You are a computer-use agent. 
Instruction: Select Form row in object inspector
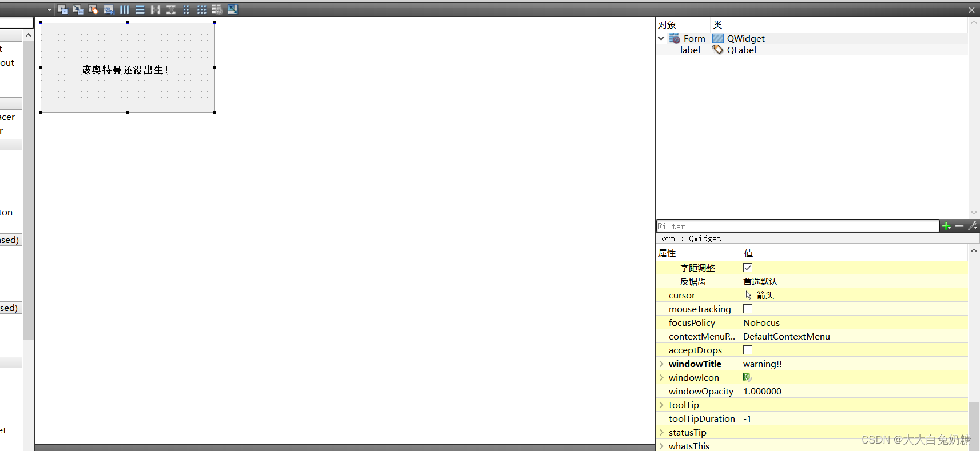(x=811, y=38)
